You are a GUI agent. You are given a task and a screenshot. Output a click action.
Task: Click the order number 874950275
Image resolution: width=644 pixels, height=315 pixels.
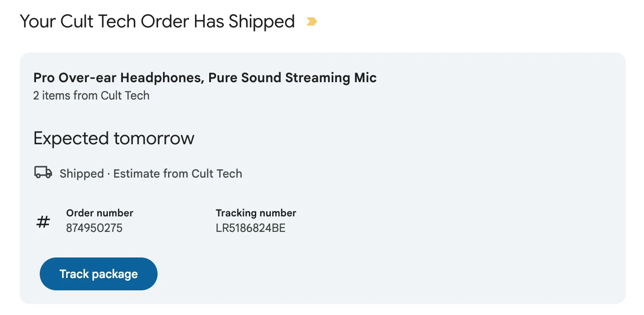point(94,228)
